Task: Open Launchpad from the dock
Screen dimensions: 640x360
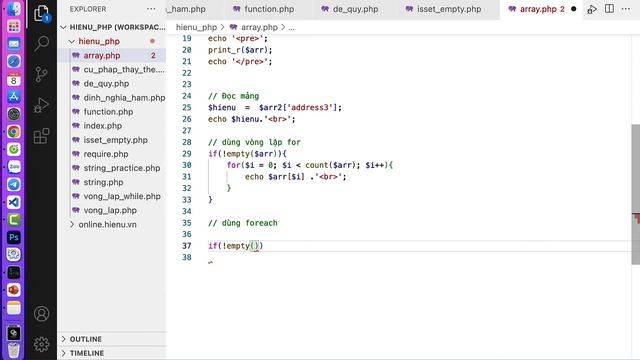Action: tap(13, 26)
